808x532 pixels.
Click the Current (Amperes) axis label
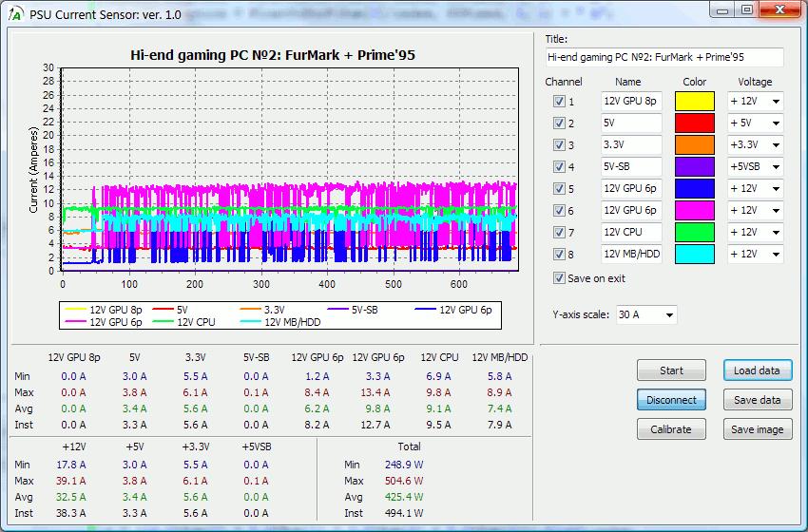click(33, 169)
